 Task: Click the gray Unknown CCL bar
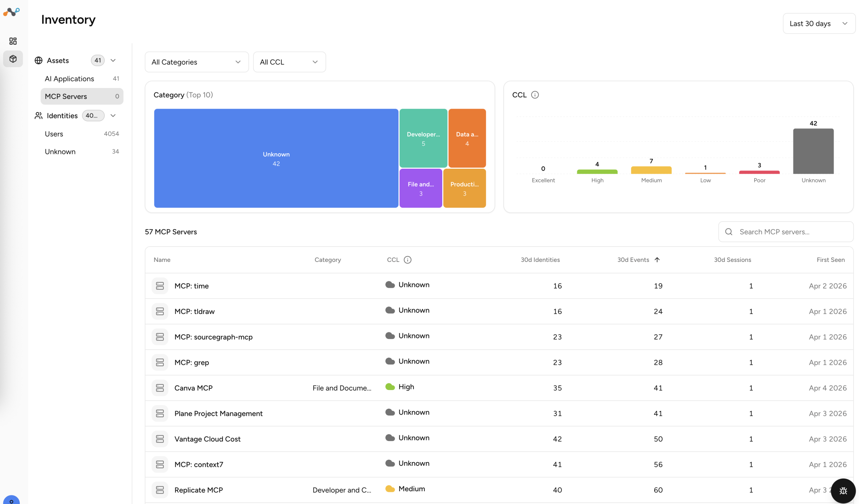tap(813, 151)
